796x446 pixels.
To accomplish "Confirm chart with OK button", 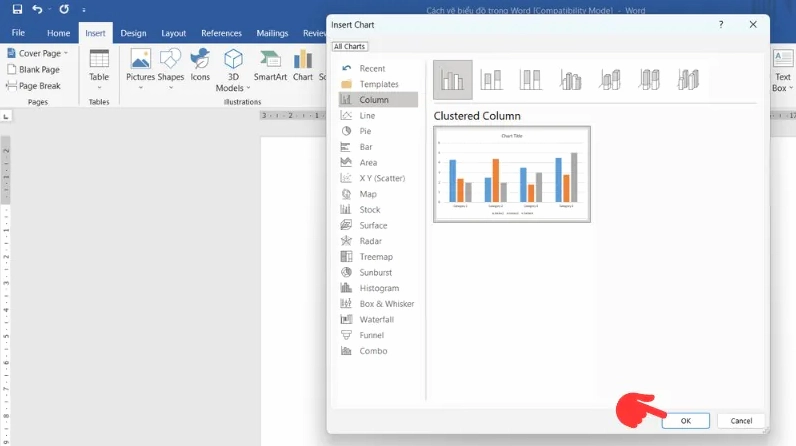I will click(x=685, y=421).
